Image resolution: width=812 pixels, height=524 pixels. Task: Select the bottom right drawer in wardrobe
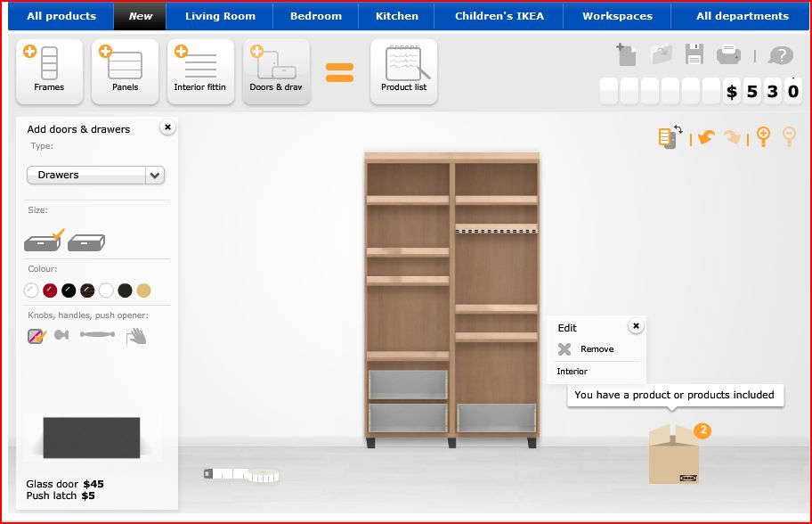click(496, 418)
